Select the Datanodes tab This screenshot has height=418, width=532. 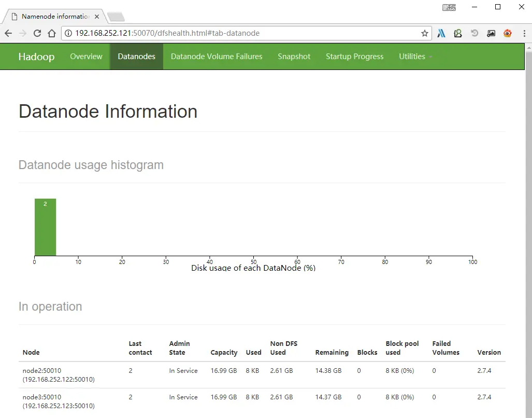[136, 57]
